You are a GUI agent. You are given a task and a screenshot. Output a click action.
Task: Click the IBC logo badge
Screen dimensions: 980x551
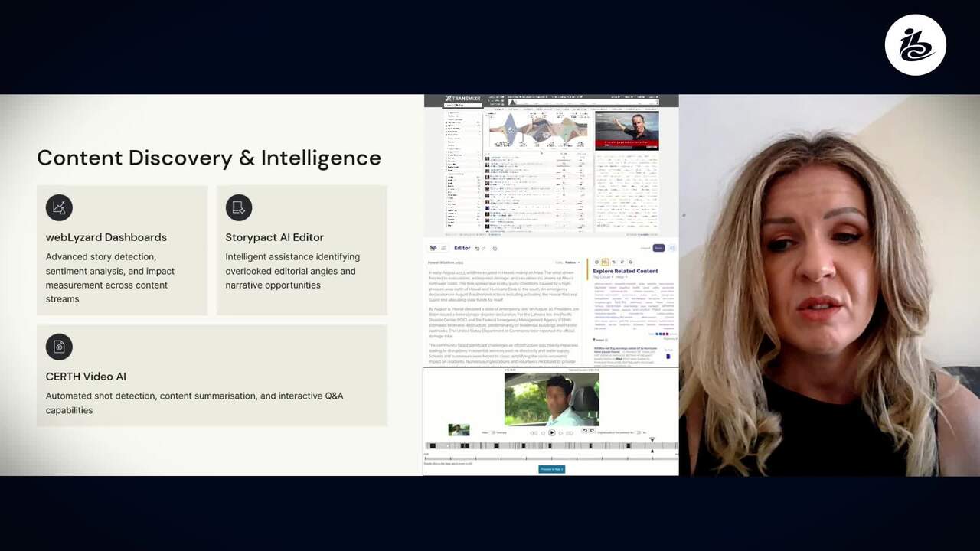pos(916,44)
